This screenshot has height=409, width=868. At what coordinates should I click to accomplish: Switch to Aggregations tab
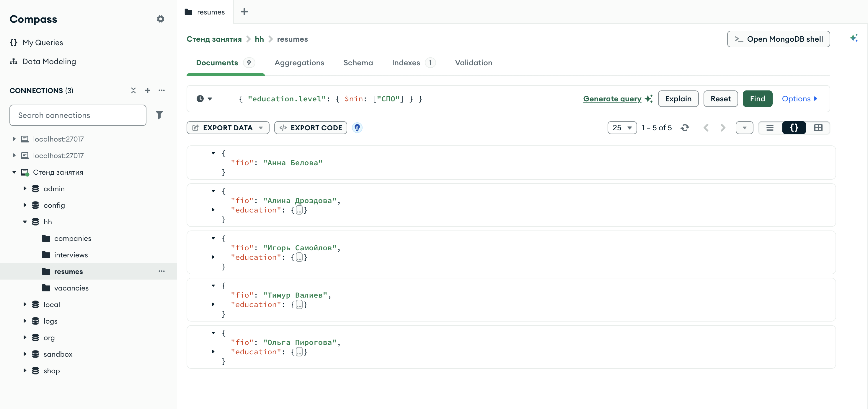pos(299,63)
